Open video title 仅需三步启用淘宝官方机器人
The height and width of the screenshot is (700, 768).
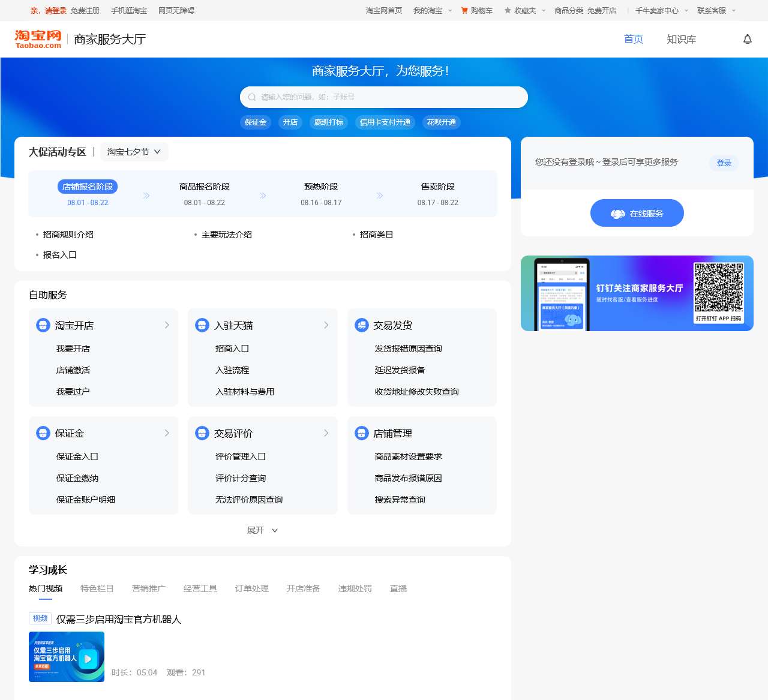click(x=119, y=619)
